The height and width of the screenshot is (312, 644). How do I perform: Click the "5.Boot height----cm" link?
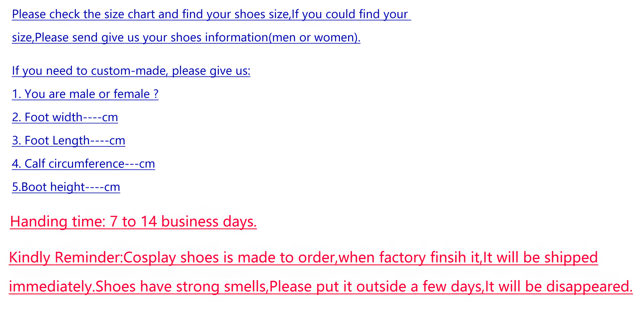pyautogui.click(x=66, y=187)
